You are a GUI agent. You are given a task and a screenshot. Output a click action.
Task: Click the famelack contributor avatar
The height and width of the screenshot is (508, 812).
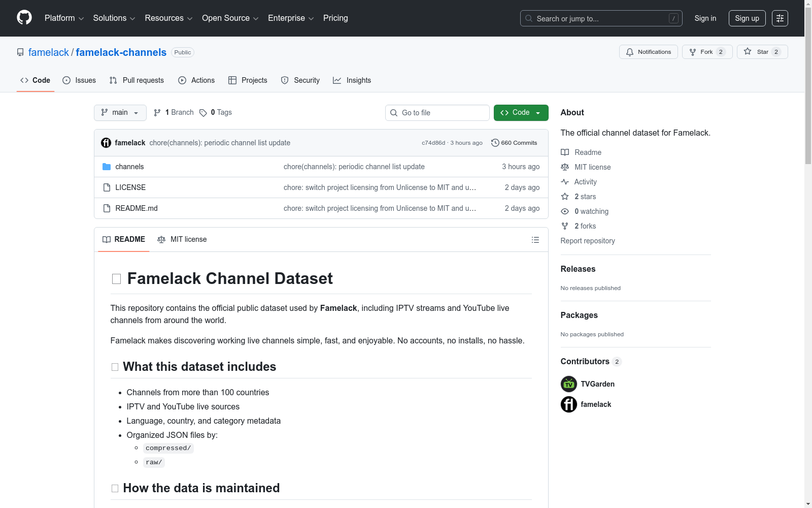coord(569,404)
